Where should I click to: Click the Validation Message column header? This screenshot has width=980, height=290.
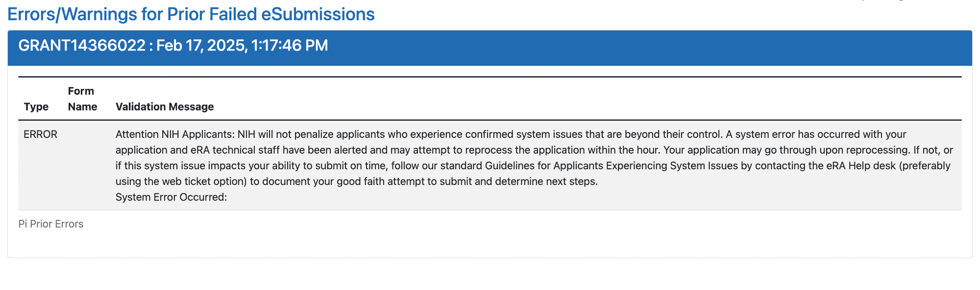(x=165, y=107)
